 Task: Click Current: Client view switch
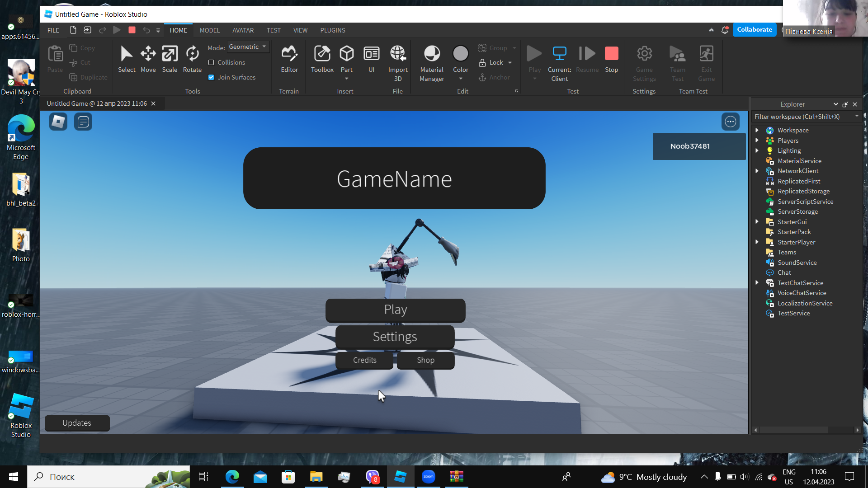(560, 63)
